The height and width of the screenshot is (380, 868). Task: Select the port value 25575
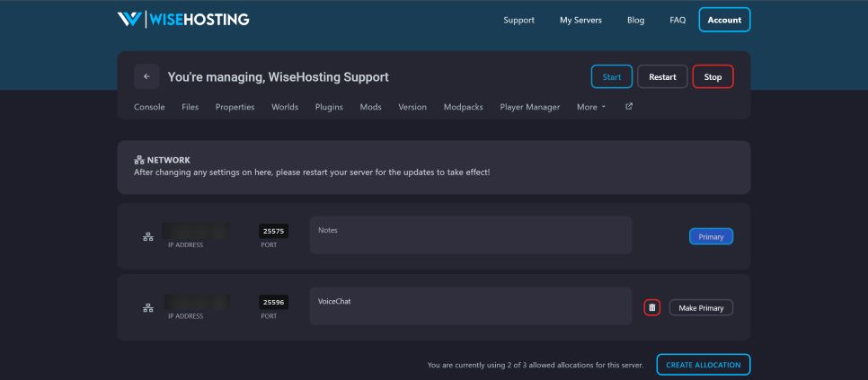click(x=273, y=231)
